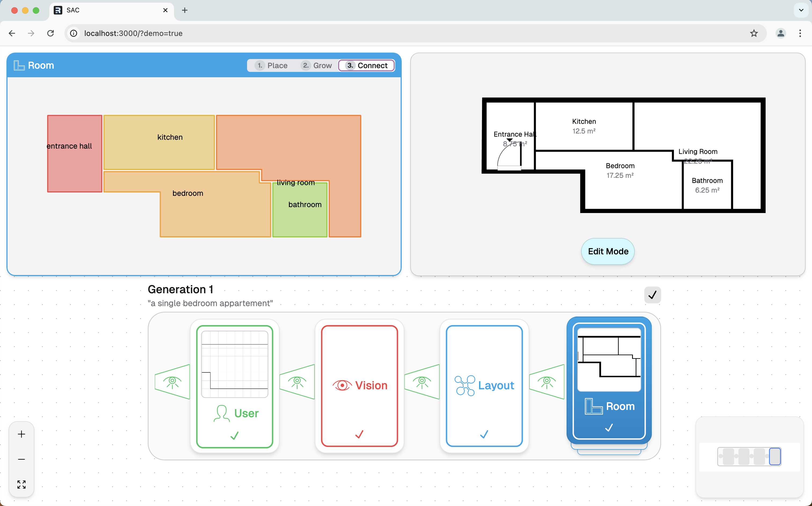Click the zoom in plus button

pos(21,434)
